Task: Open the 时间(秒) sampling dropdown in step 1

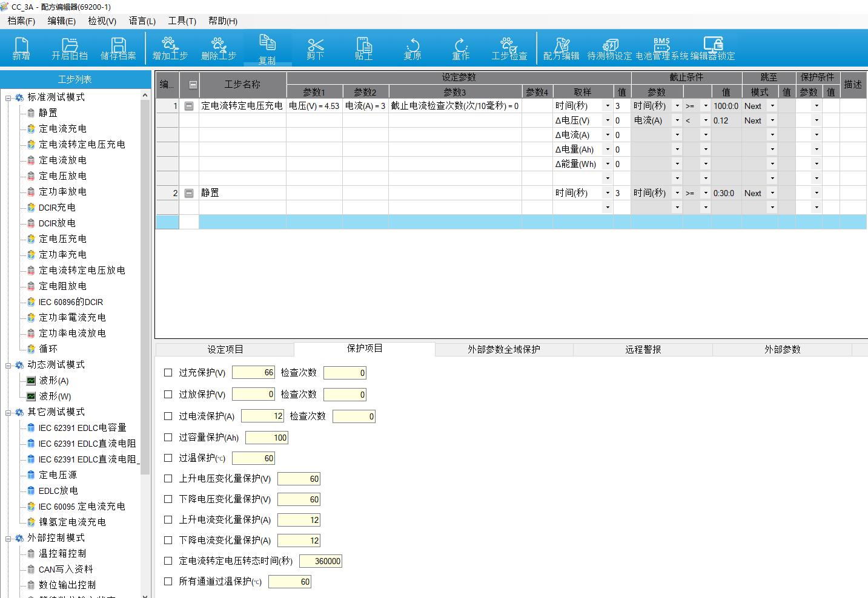Action: pyautogui.click(x=608, y=106)
